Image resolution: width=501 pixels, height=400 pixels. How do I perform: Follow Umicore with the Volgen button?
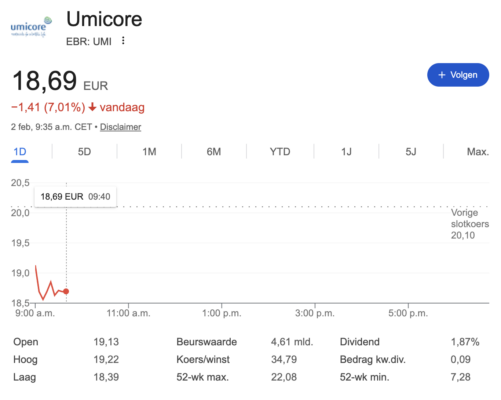click(458, 75)
